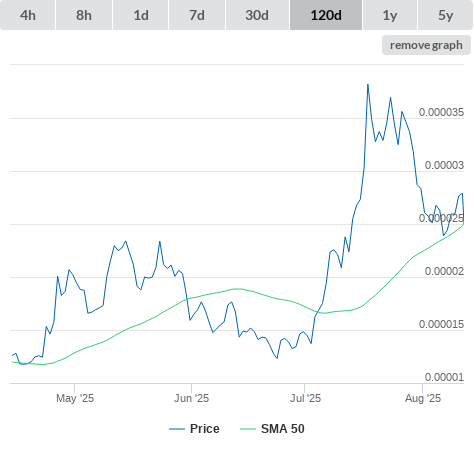This screenshot has height=455, width=474.
Task: Show the 5y price history
Action: coord(446,15)
